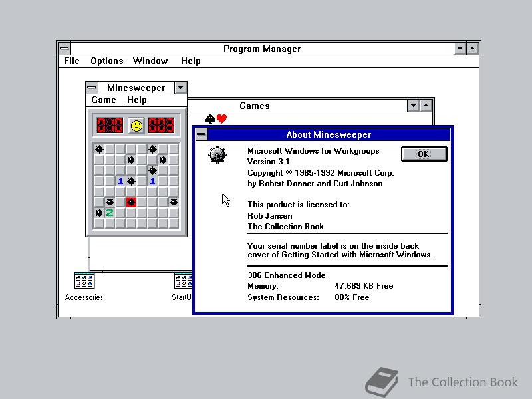Viewport: 532px width, 399px height.
Task: Click the Minesweeper mine counter display
Action: pyautogui.click(x=110, y=125)
